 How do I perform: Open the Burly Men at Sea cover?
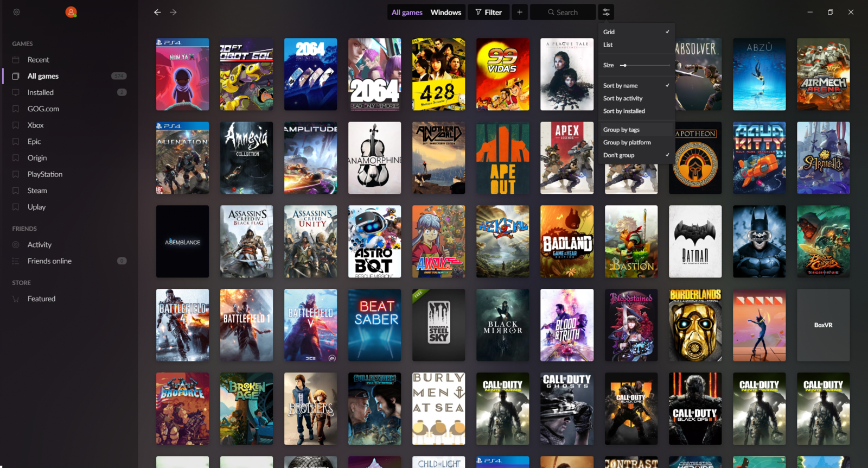pos(438,409)
